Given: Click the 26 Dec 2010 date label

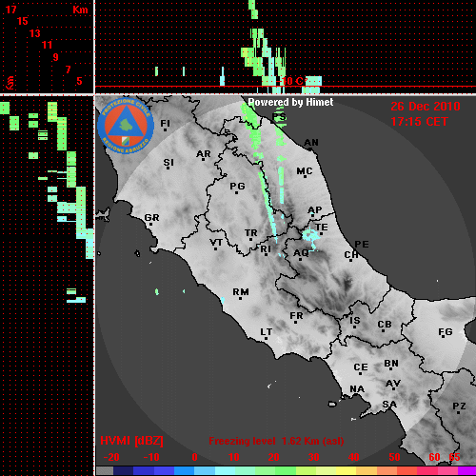Looking at the screenshot, I should tap(426, 106).
